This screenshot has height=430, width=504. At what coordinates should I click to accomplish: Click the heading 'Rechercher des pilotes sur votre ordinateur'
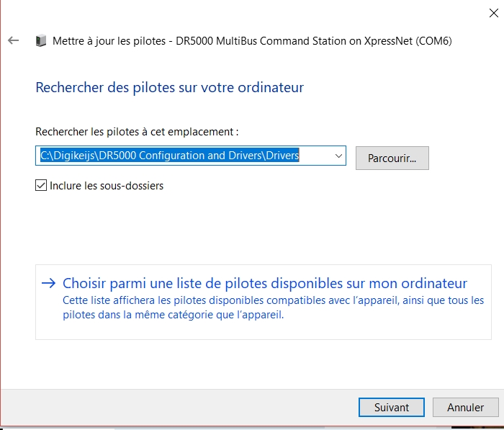coord(170,87)
